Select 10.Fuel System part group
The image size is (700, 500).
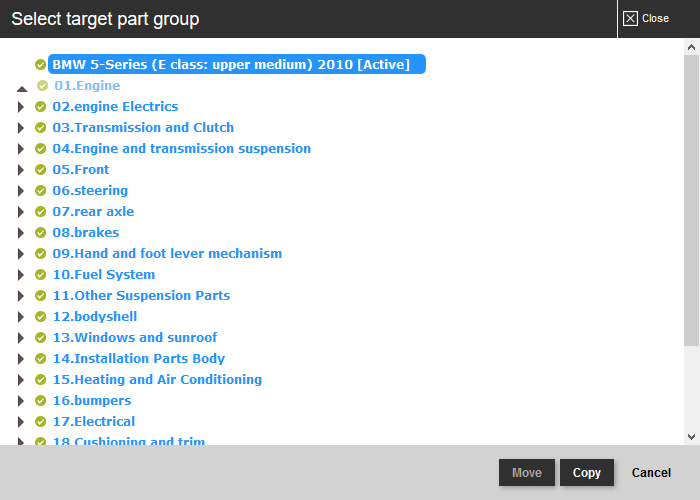coord(104,274)
